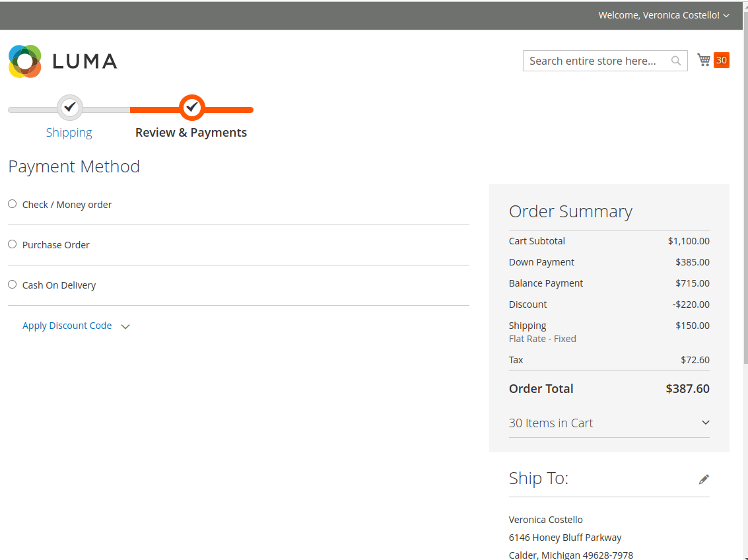This screenshot has width=748, height=560.
Task: Click the Shipping step checkmark circle
Action: pyautogui.click(x=69, y=107)
